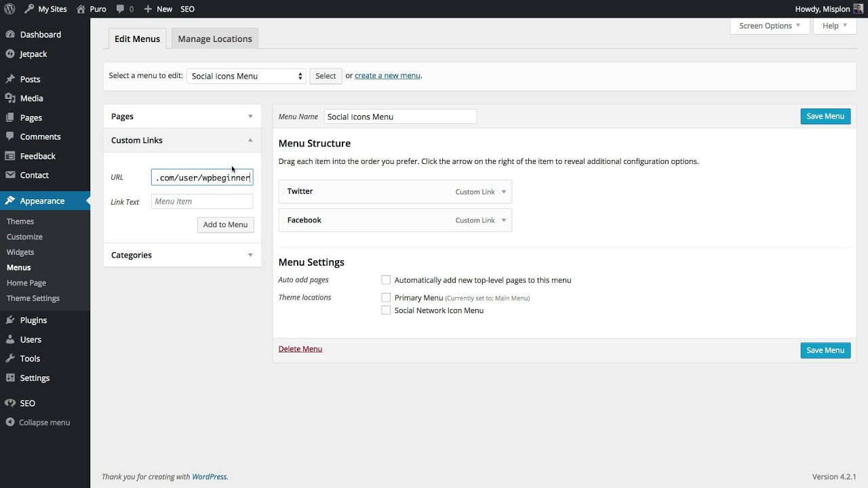Expand the Twitter menu item options
The height and width of the screenshot is (488, 868).
[503, 192]
